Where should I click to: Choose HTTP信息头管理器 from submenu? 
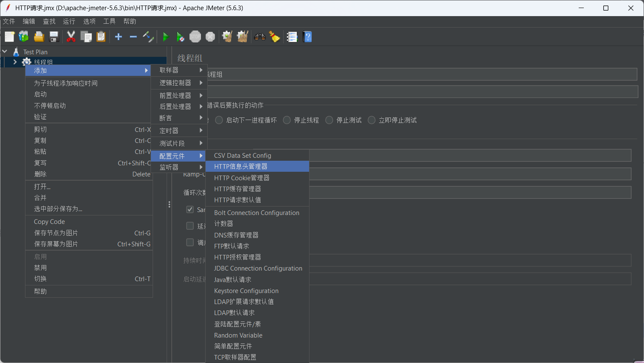[x=257, y=166]
